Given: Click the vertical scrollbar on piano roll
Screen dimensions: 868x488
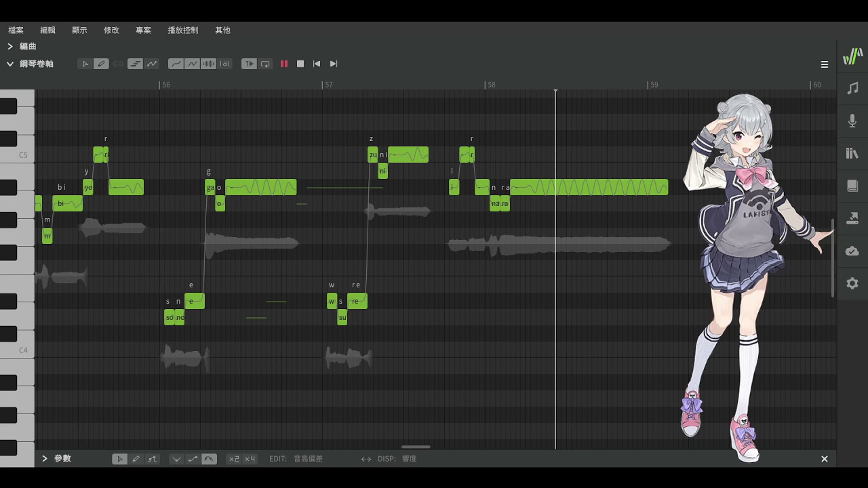Looking at the screenshot, I should click(833, 257).
